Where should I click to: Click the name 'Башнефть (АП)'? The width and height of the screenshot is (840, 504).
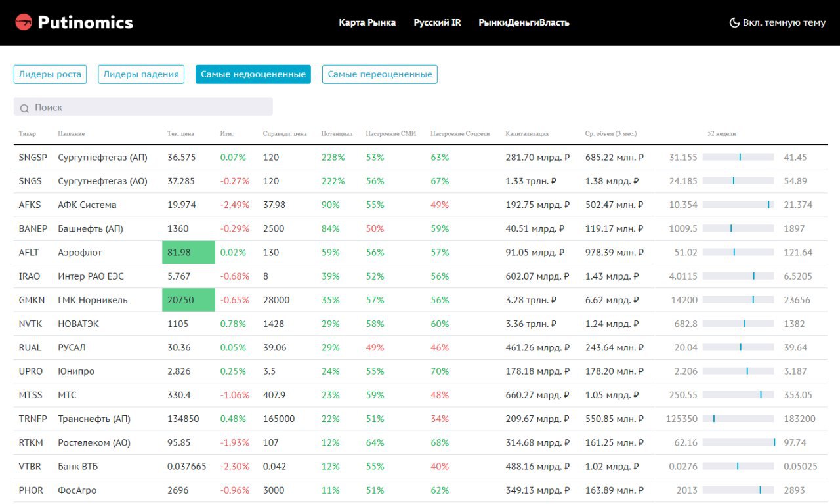coord(91,228)
